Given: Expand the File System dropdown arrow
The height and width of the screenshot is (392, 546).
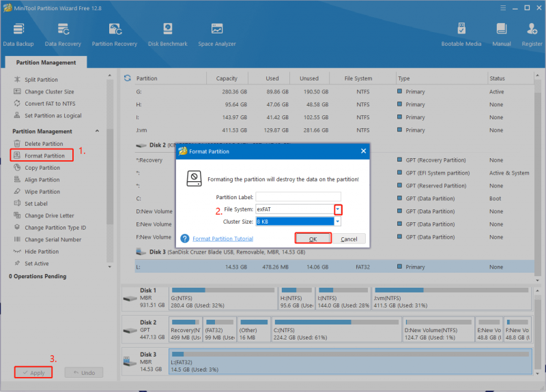Looking at the screenshot, I should click(338, 209).
